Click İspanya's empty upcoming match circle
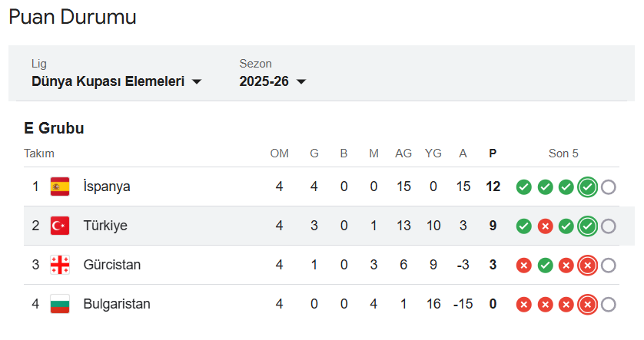Viewport: 644px width, 340px height. 608,187
